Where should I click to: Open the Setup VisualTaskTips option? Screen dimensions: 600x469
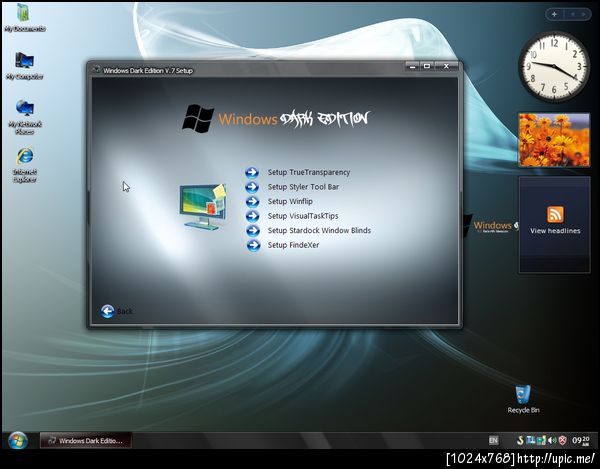(303, 216)
